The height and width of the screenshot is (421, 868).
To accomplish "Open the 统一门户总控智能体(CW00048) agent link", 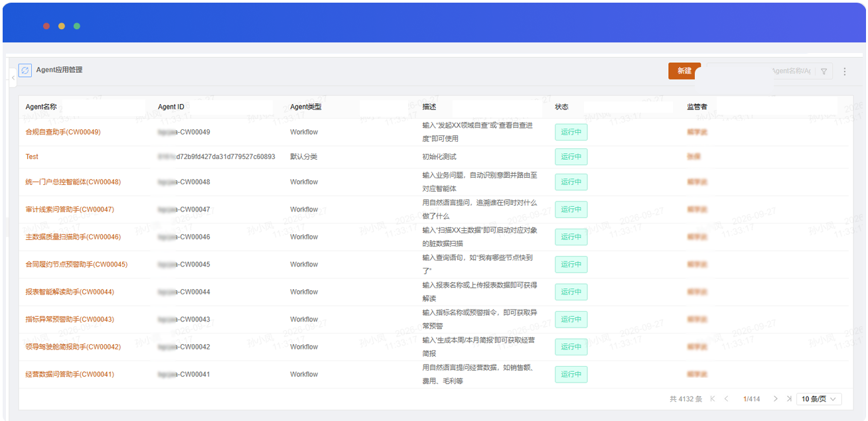I will [x=73, y=182].
